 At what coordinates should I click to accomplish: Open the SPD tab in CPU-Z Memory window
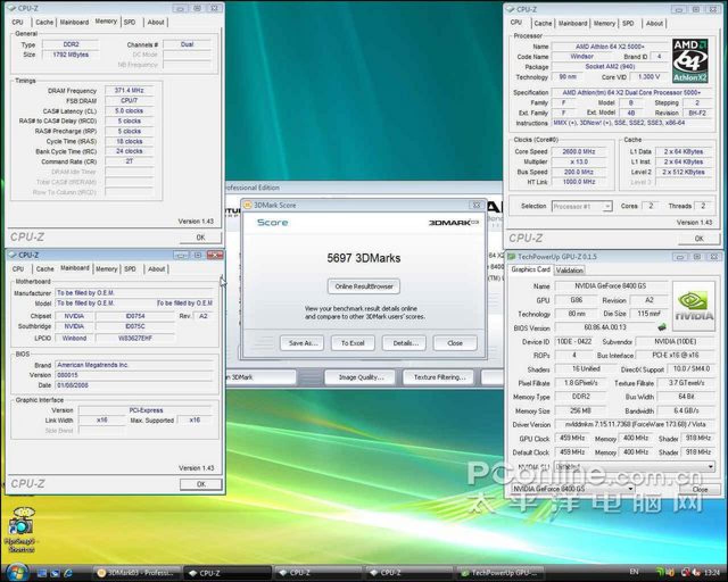[130, 22]
